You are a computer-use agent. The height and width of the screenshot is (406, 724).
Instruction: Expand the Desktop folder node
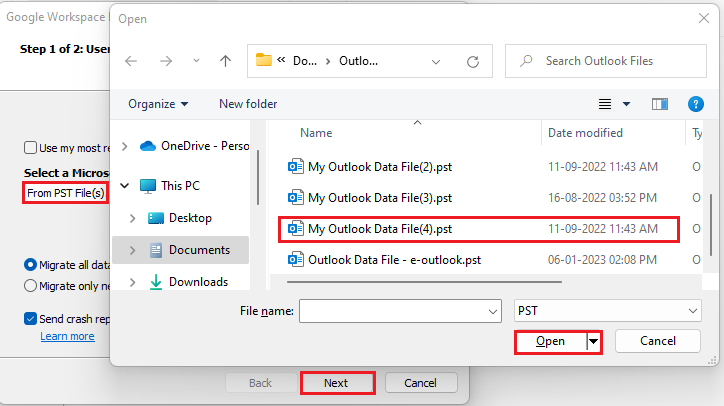coord(133,218)
